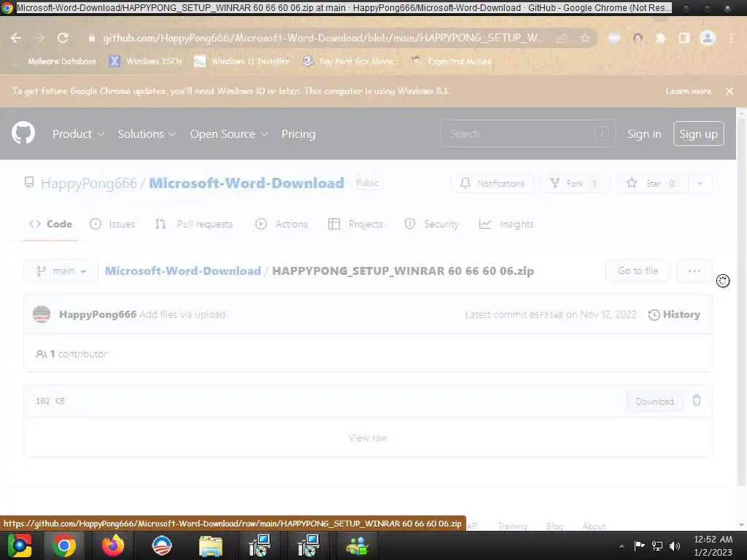Open the Chrome extensions puzzle icon
The height and width of the screenshot is (560, 747).
tap(661, 38)
